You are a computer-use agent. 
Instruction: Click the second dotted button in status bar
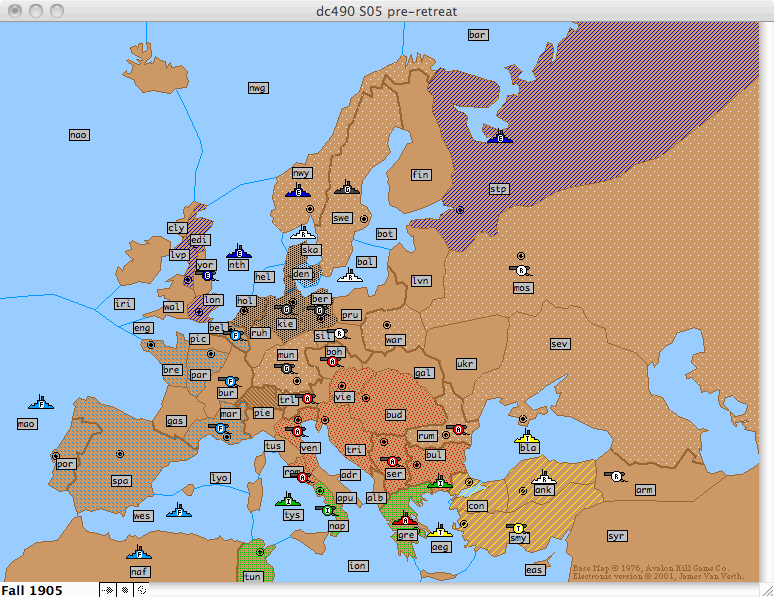coord(124,590)
